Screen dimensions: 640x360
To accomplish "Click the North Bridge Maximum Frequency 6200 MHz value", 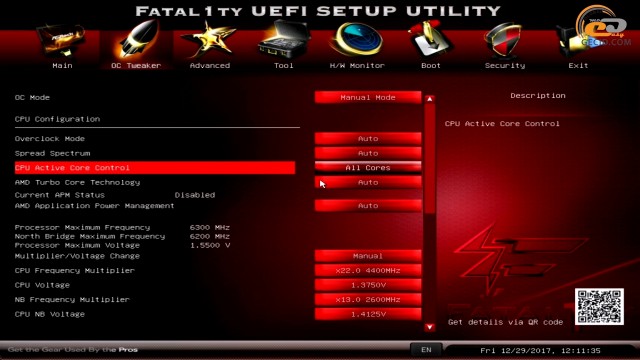I will point(209,236).
